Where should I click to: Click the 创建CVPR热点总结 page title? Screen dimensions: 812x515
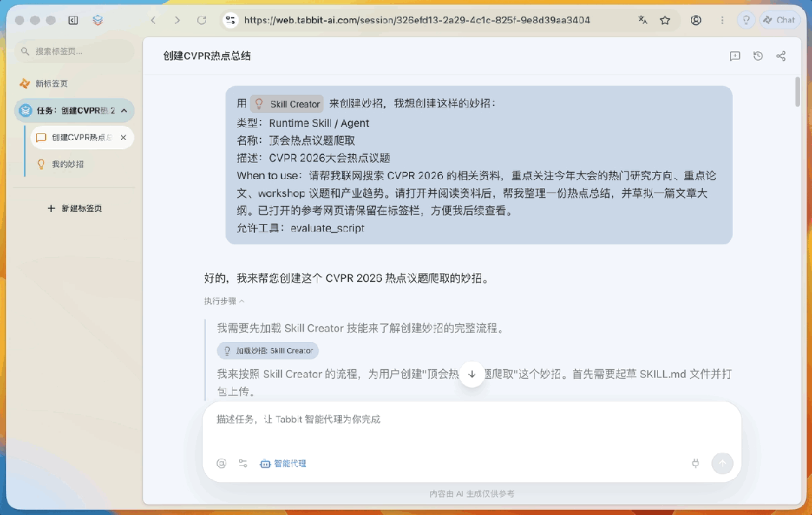(x=208, y=56)
